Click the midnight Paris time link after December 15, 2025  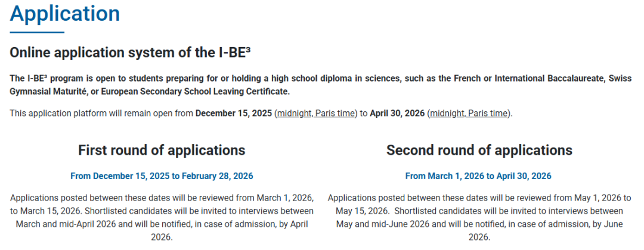[x=315, y=113]
